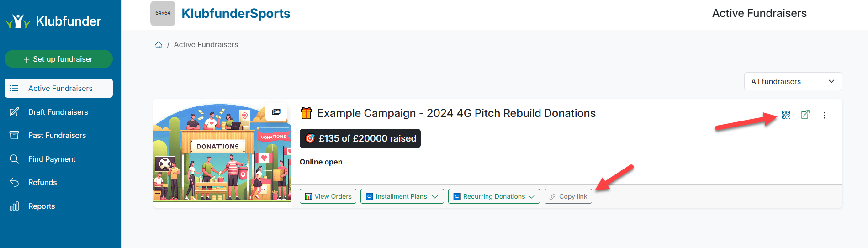Click the gift icon beside campaign title
Viewport: 868px width, 248px height.
point(306,113)
